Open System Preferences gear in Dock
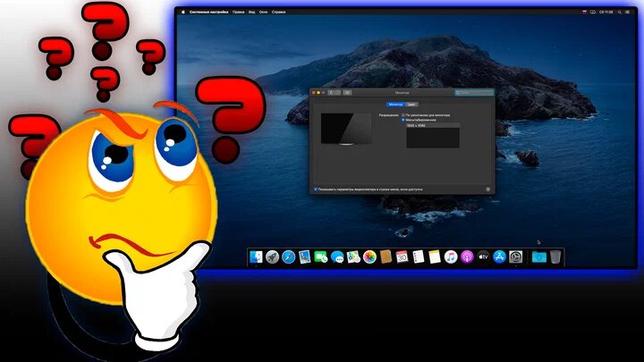 pyautogui.click(x=515, y=257)
